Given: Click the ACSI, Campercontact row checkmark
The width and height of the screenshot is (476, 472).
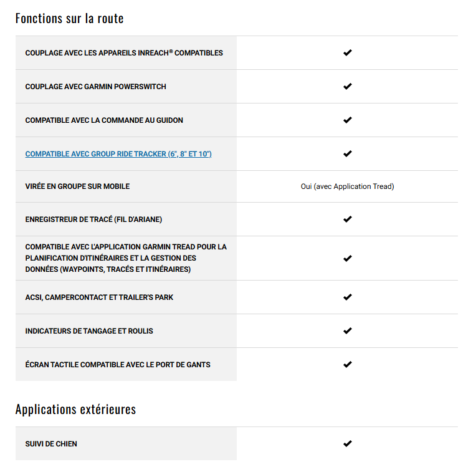Looking at the screenshot, I should point(347,297).
